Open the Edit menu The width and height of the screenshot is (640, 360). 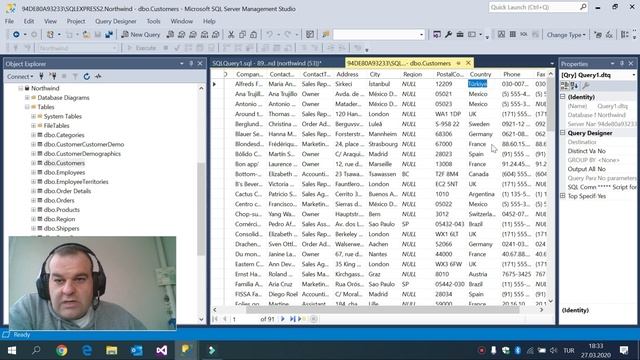(29, 21)
